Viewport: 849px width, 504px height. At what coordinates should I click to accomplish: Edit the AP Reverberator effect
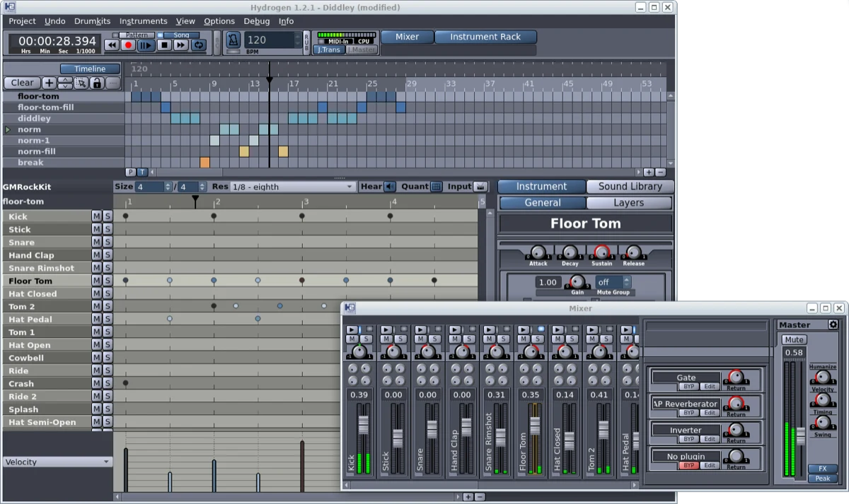pyautogui.click(x=710, y=413)
